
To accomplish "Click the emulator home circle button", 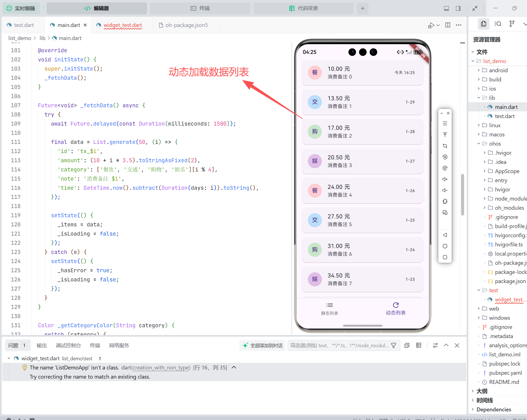I will tap(445, 246).
